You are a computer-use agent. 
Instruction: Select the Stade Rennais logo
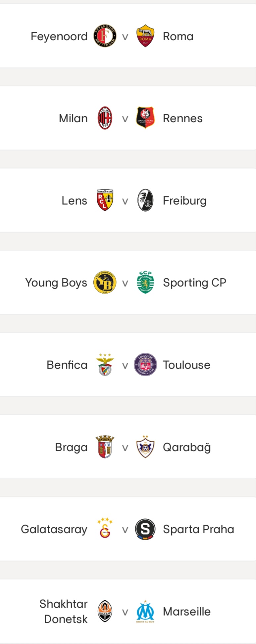(x=145, y=118)
